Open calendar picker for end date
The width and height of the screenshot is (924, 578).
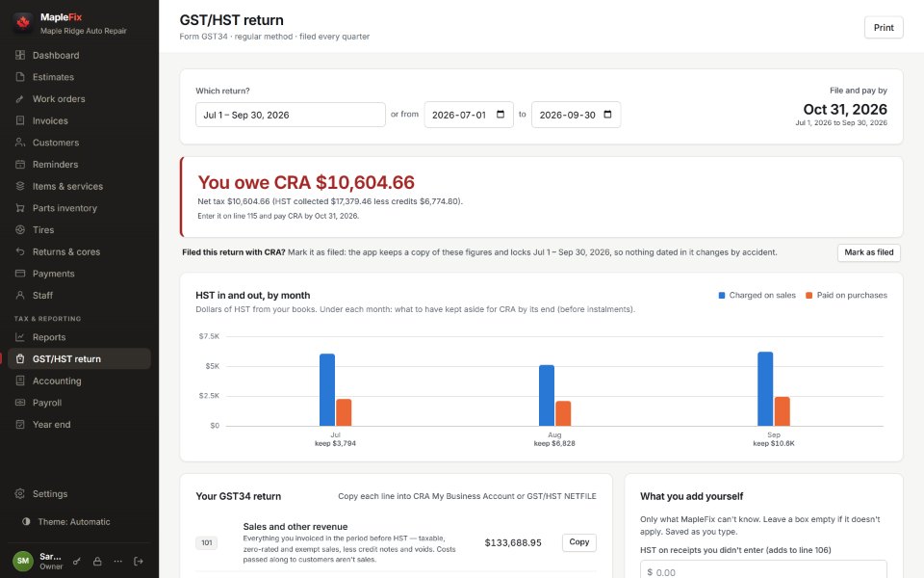tap(607, 115)
